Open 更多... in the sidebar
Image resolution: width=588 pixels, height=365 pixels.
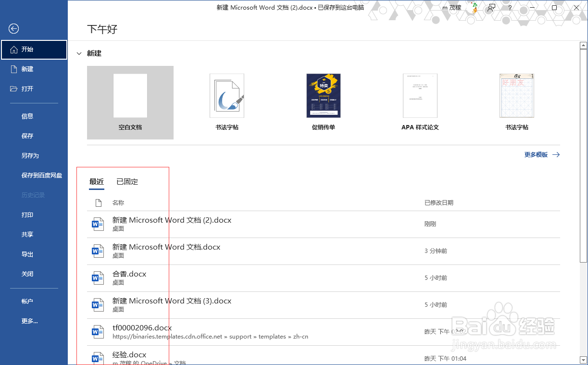[29, 321]
